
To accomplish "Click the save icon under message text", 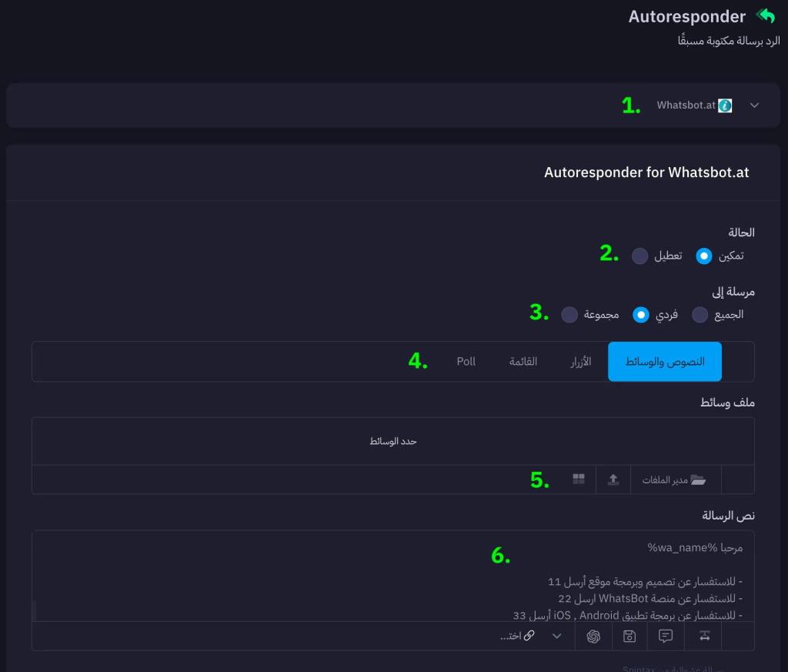I will pos(629,636).
